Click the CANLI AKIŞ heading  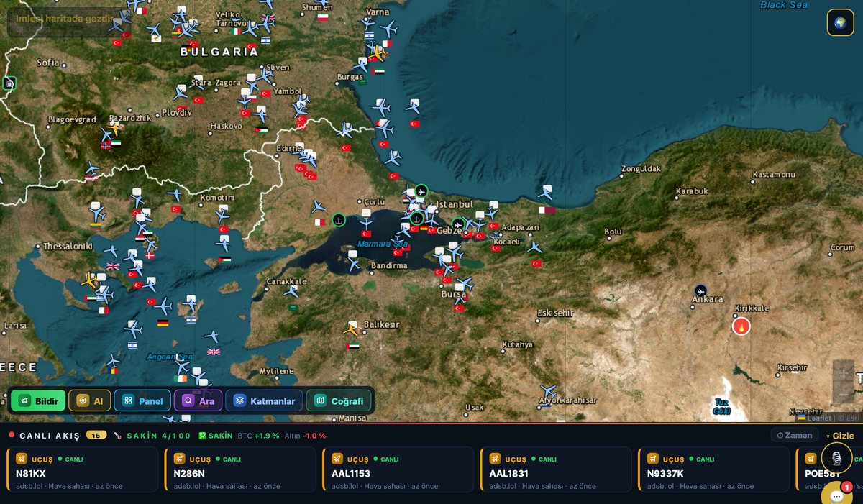click(50, 436)
